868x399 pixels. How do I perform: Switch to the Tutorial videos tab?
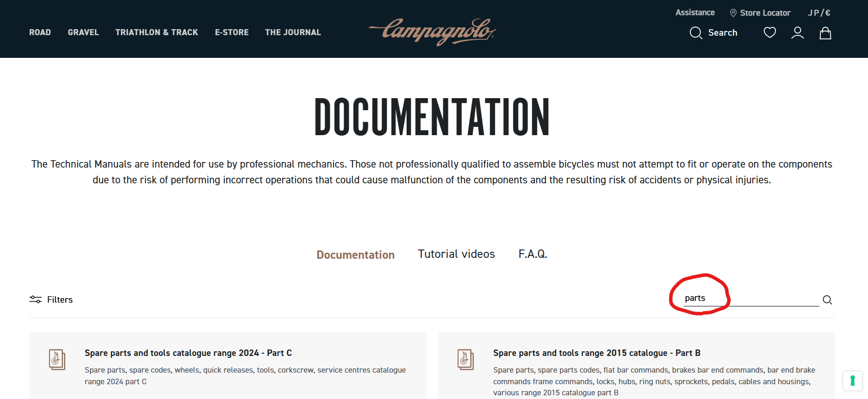click(x=456, y=254)
